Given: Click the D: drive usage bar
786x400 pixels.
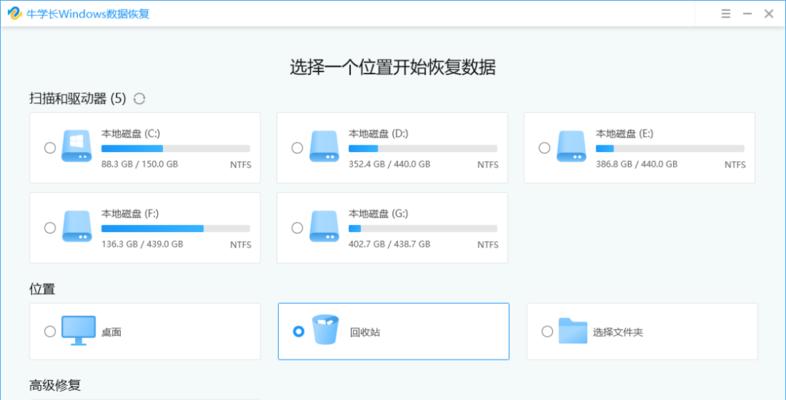Looking at the screenshot, I should (x=423, y=148).
